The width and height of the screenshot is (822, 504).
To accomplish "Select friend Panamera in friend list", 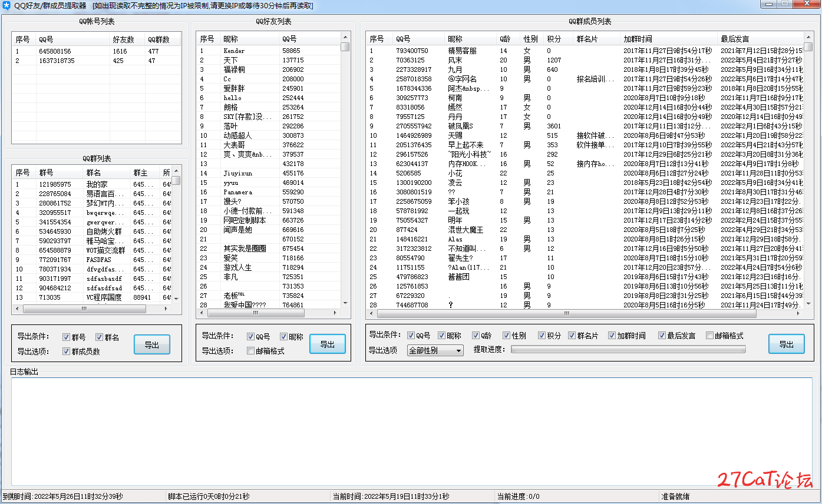I will point(269,192).
